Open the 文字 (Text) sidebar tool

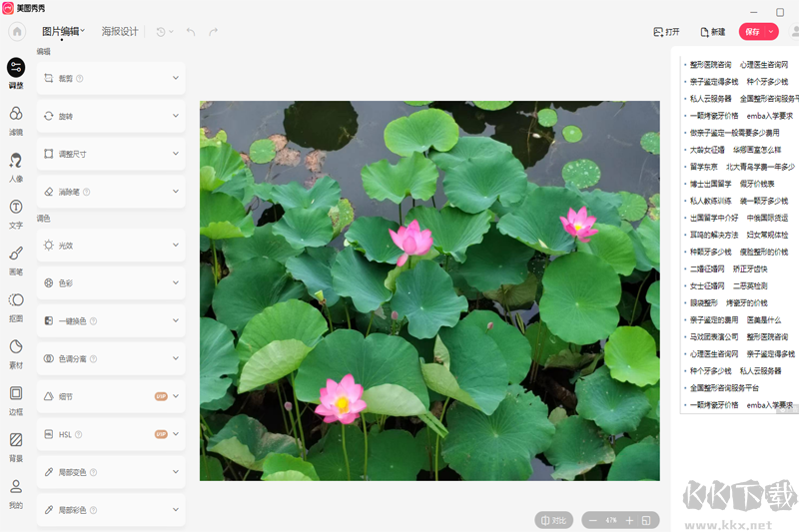16,214
